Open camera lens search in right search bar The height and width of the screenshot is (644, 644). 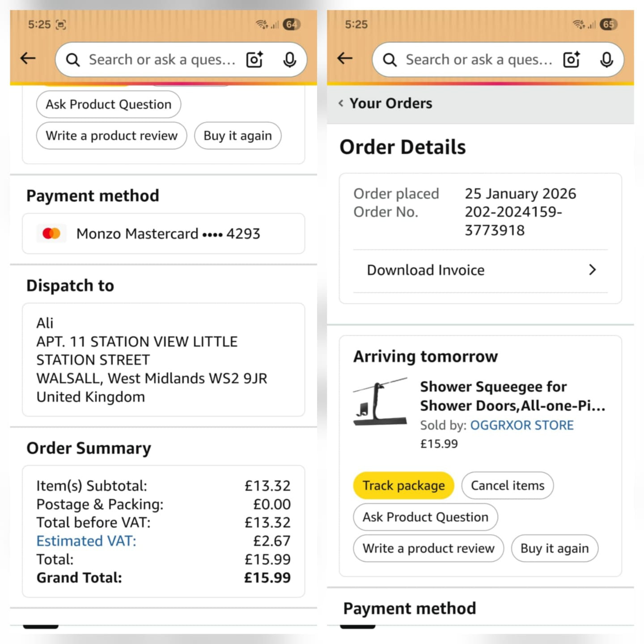[572, 59]
